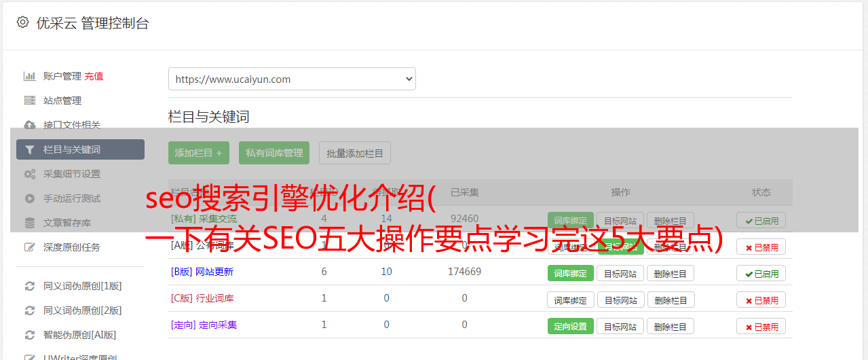Expand the https://www.ucaiyun.com site dropdown
The height and width of the screenshot is (360, 868).
pos(292,79)
